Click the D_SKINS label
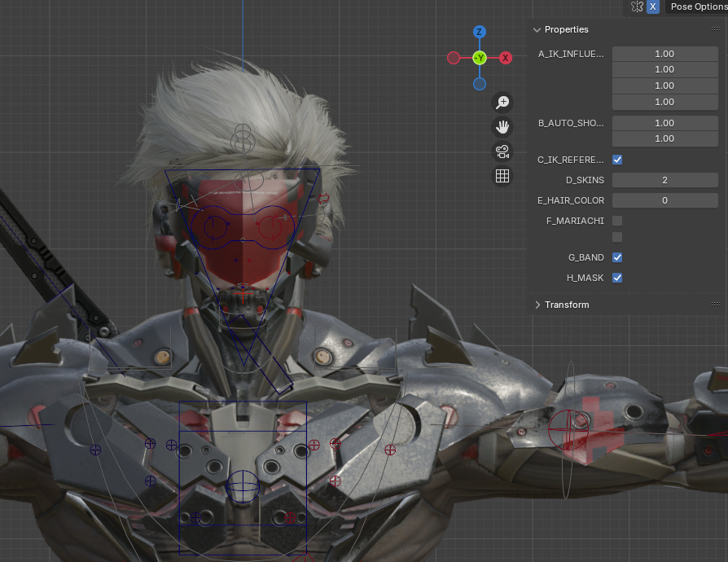Image resolution: width=728 pixels, height=562 pixels. [585, 180]
